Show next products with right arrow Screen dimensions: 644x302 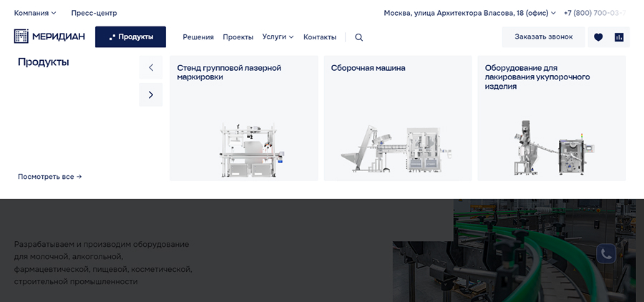pyautogui.click(x=151, y=95)
